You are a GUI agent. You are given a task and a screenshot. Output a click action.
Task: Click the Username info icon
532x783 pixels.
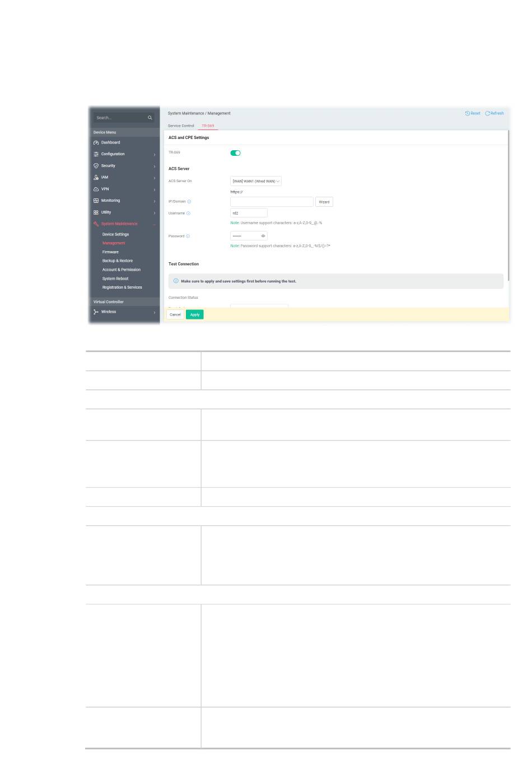click(x=188, y=213)
